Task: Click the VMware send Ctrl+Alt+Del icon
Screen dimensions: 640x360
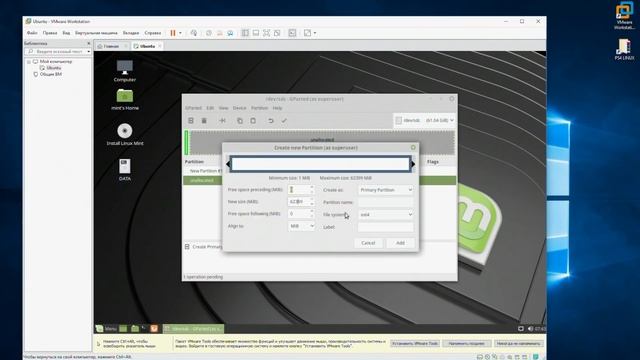Action: coord(194,33)
